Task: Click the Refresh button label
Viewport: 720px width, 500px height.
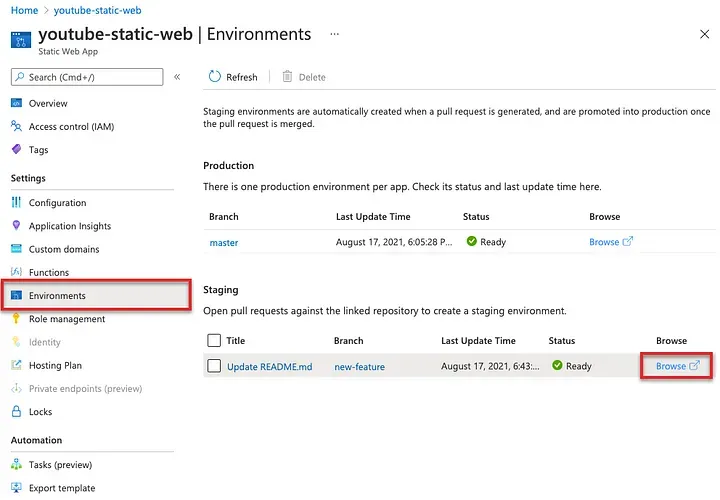Action: tap(242, 77)
